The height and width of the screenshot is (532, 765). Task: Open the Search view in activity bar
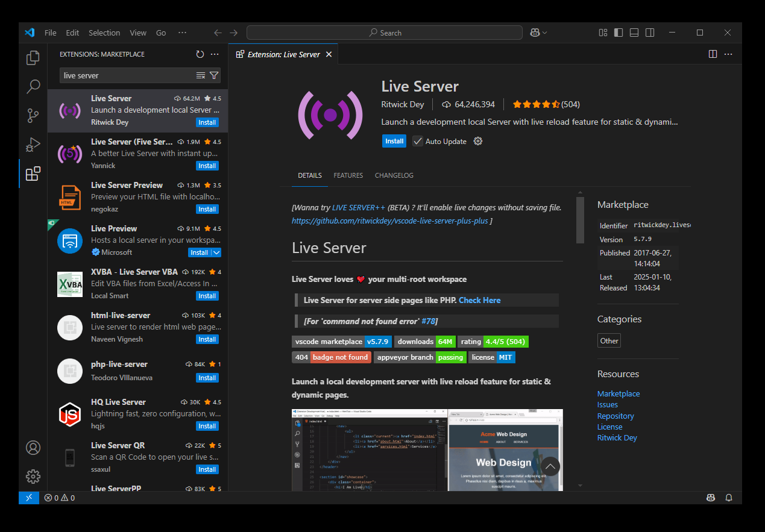pos(33,87)
